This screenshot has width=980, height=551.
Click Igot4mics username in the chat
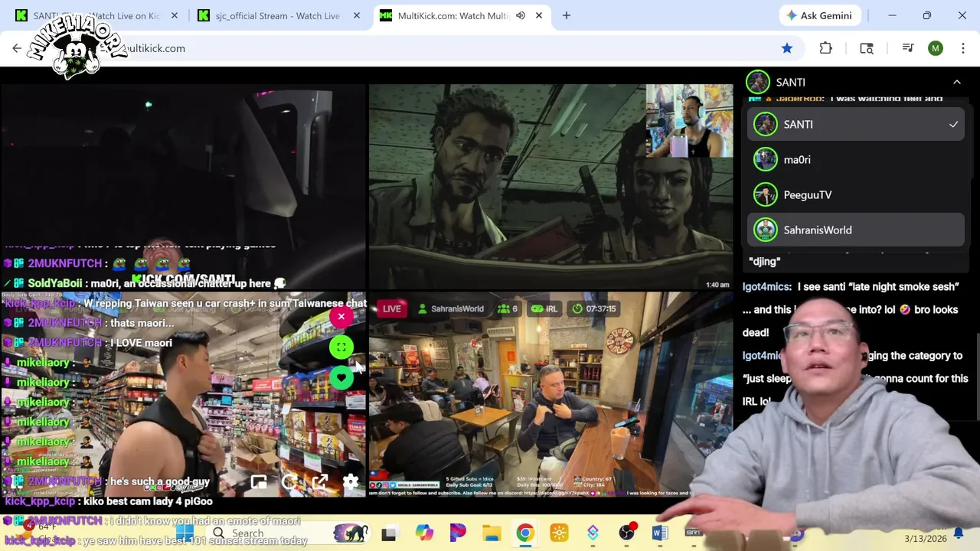coord(767,286)
